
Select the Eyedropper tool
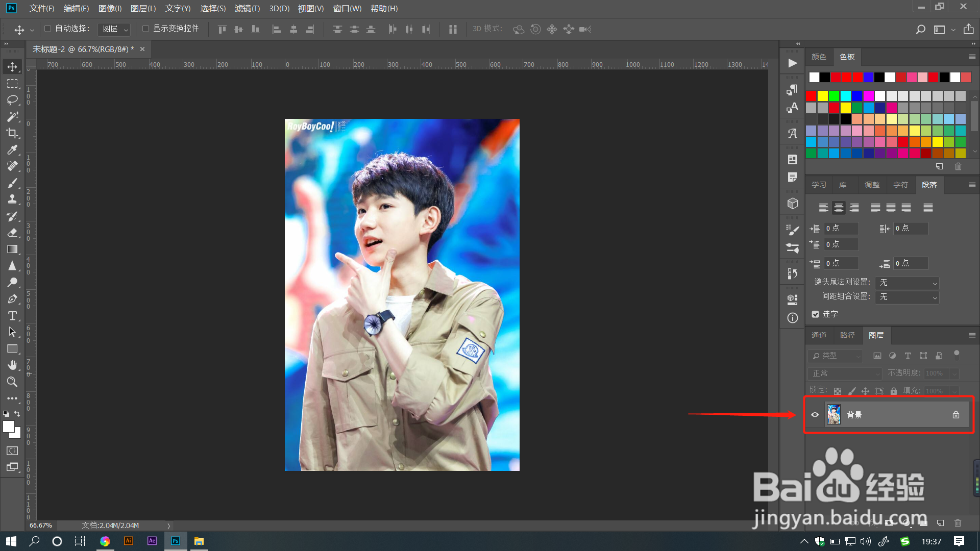tap(12, 149)
